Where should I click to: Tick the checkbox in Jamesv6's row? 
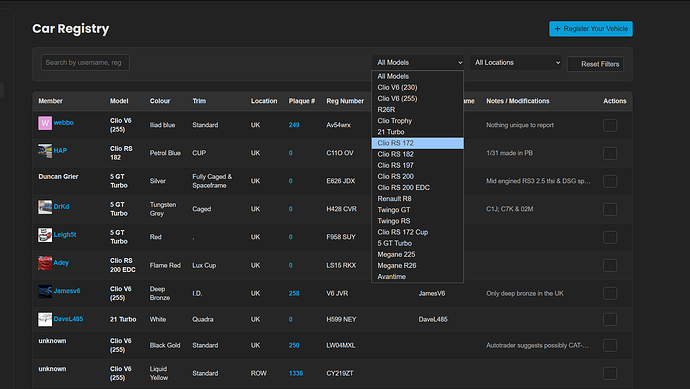(610, 294)
